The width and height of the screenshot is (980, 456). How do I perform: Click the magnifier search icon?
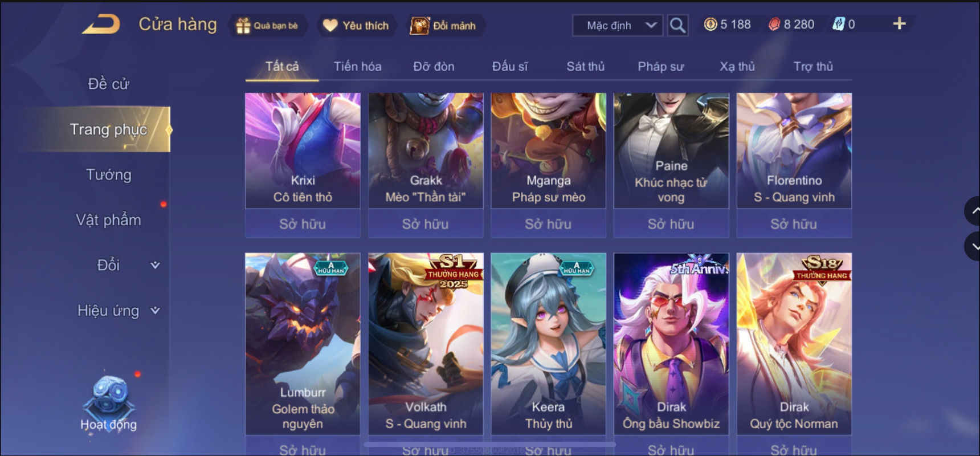tap(677, 25)
